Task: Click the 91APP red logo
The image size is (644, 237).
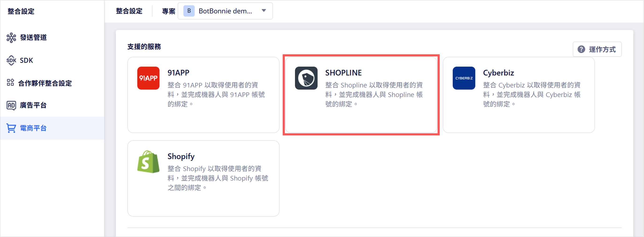Action: 148,78
